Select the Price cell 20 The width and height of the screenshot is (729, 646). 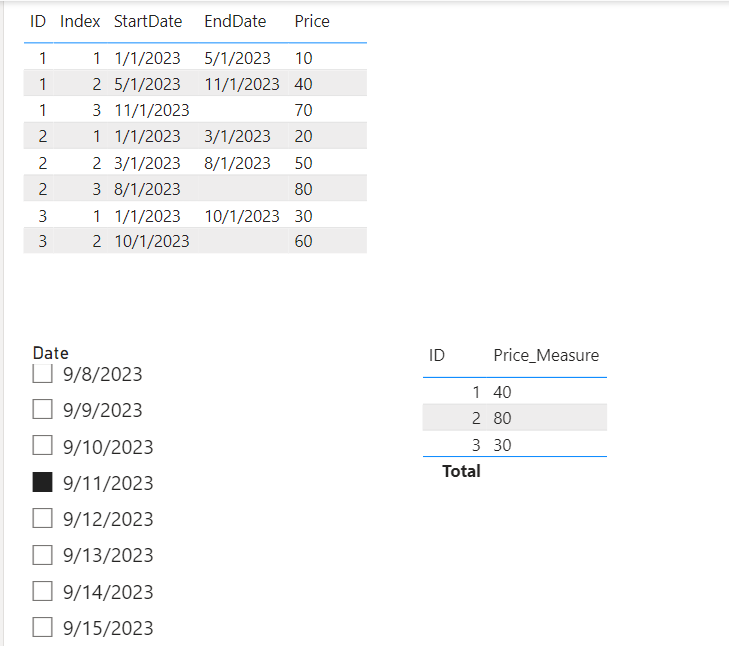click(303, 136)
